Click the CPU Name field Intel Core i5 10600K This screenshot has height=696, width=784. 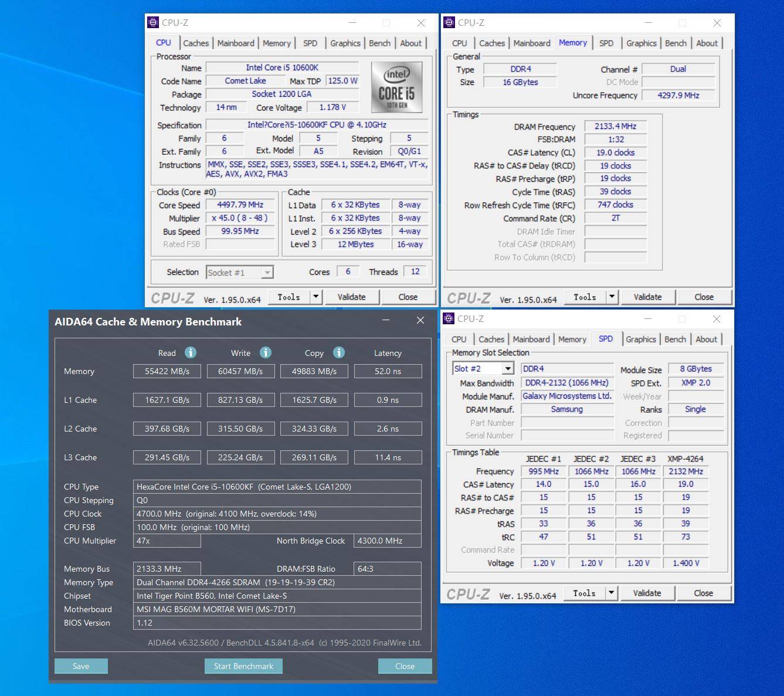[x=282, y=68]
